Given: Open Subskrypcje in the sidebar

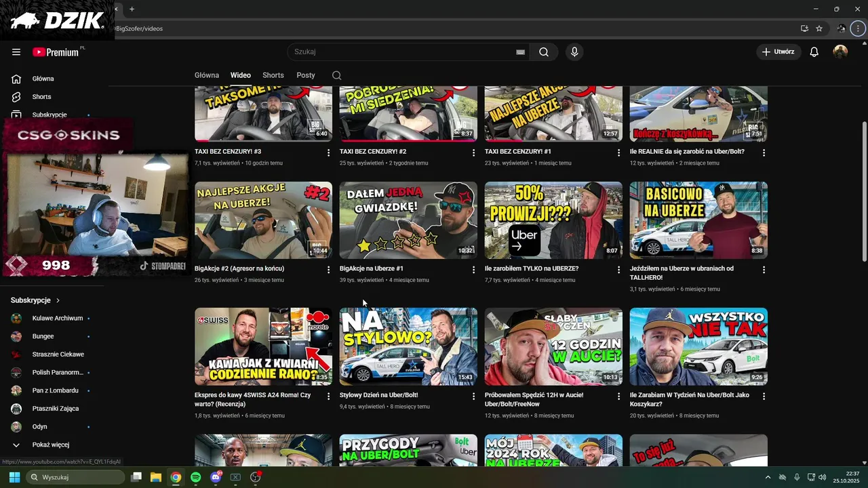Looking at the screenshot, I should pos(51,115).
